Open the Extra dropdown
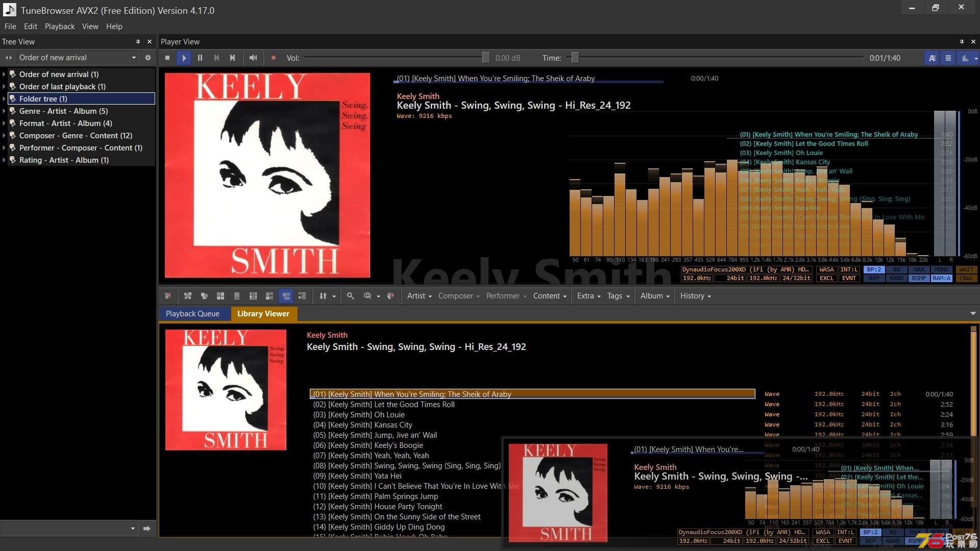The height and width of the screenshot is (551, 980). click(x=589, y=296)
